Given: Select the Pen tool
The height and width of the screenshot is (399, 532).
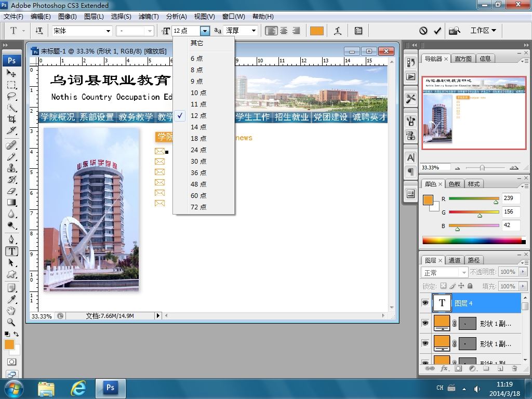Looking at the screenshot, I should pyautogui.click(x=11, y=240).
